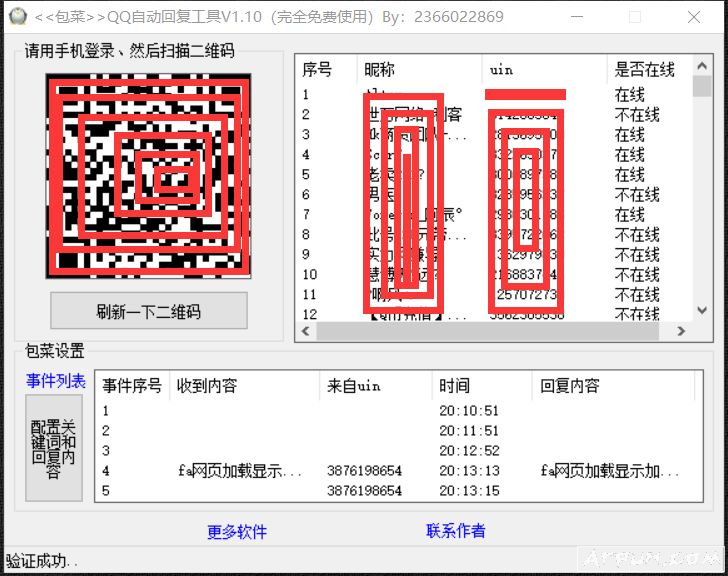Click the 是否在线 column header

(x=650, y=70)
